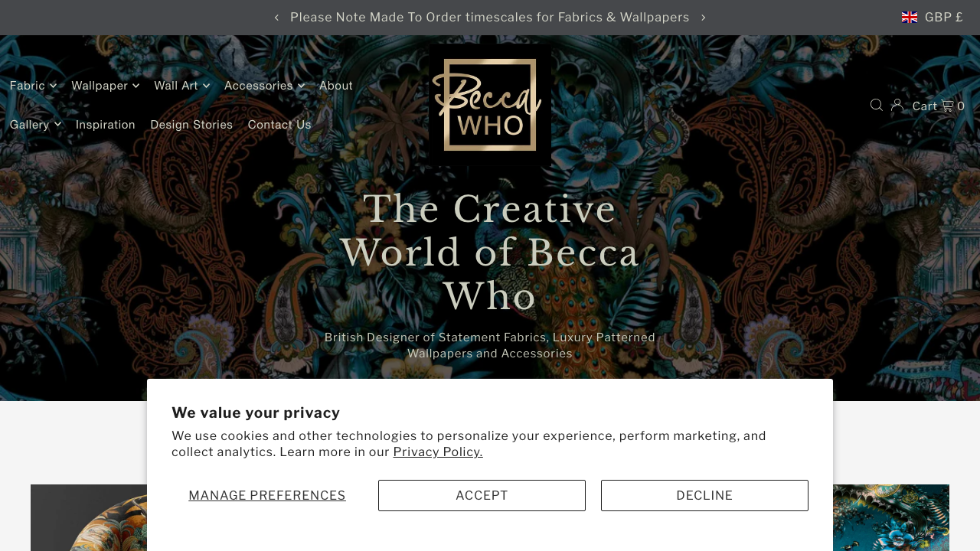Decline cookies

pos(704,495)
